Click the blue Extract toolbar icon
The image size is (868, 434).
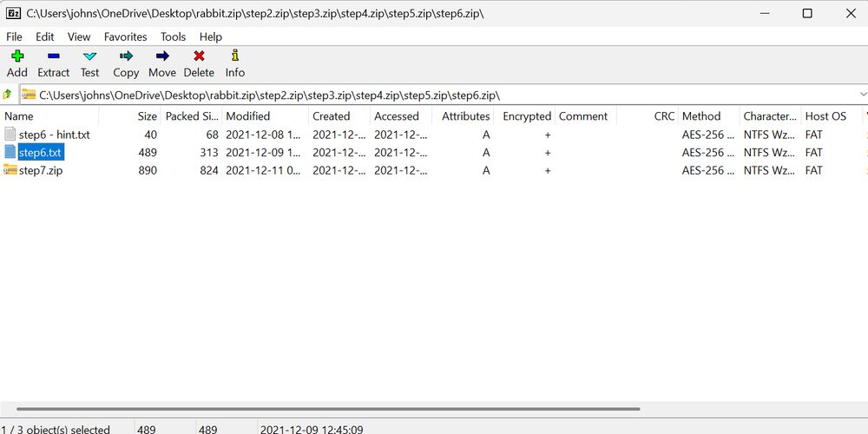(x=53, y=56)
